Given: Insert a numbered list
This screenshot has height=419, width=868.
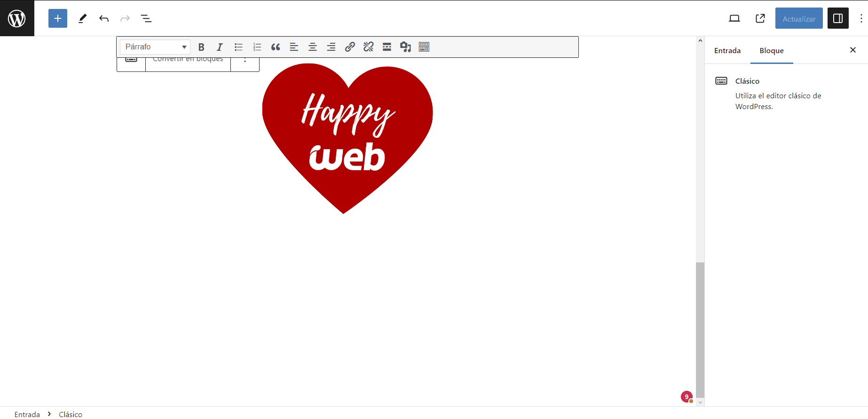Looking at the screenshot, I should click(257, 47).
